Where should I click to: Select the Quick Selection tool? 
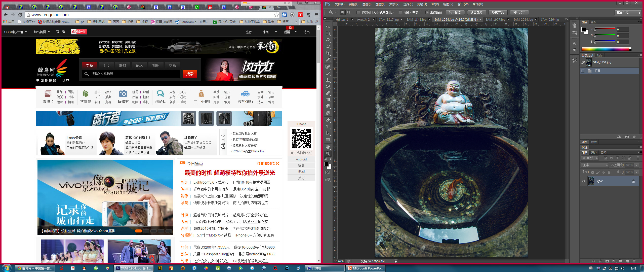click(x=328, y=47)
